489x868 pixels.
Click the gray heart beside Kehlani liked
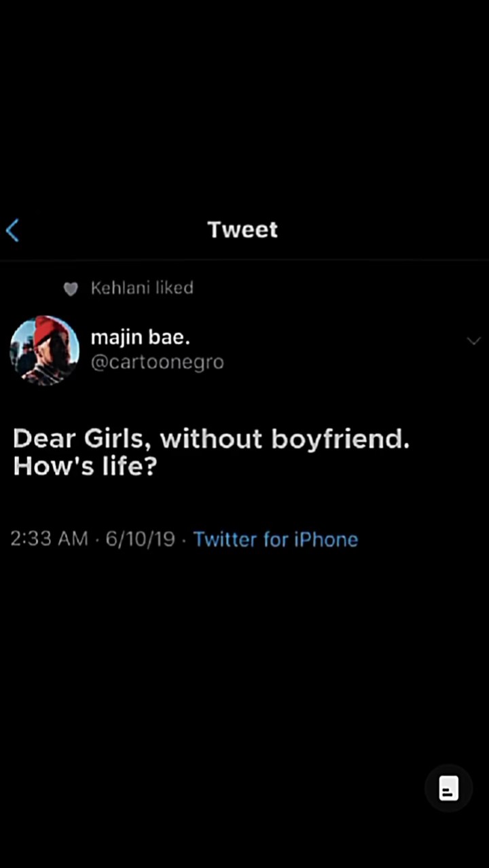pos(71,289)
